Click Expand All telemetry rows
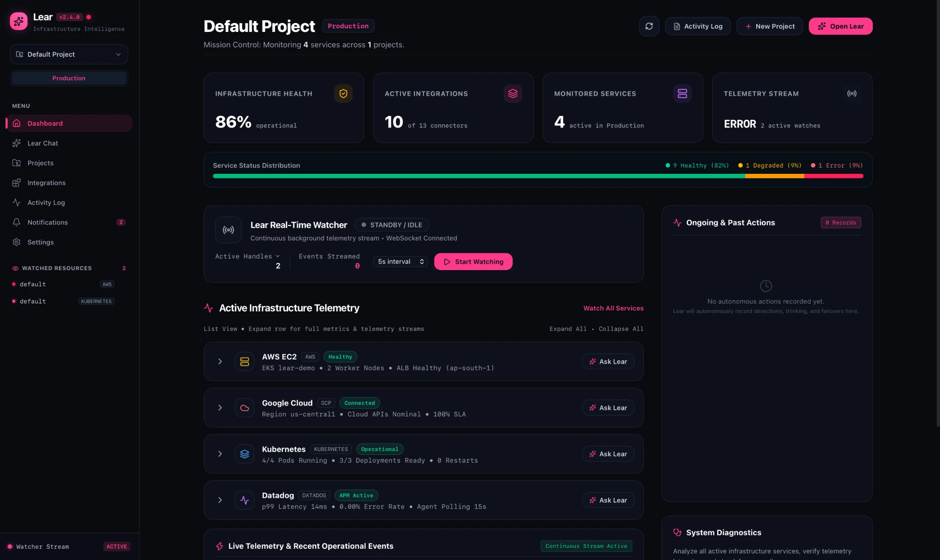 (x=568, y=329)
